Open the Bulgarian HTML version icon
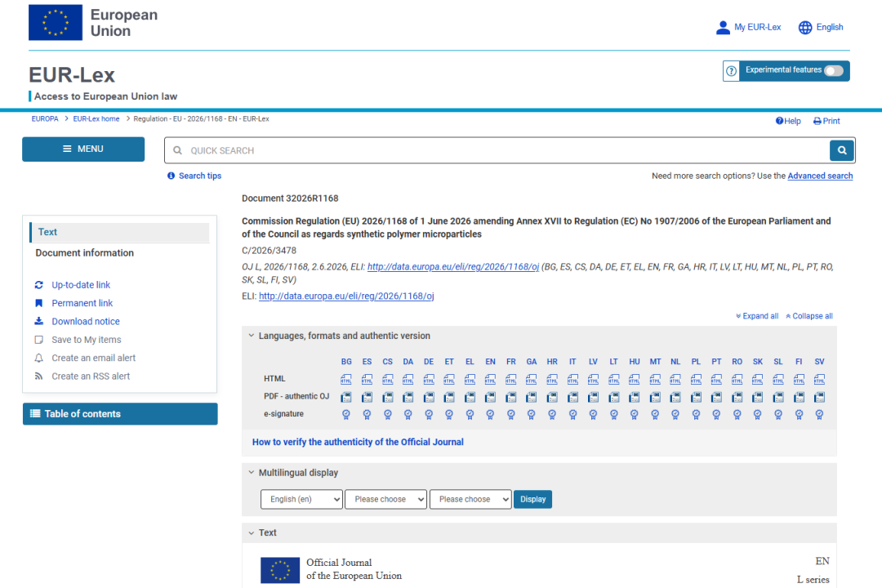Screen dimensions: 882x588 [x=346, y=379]
